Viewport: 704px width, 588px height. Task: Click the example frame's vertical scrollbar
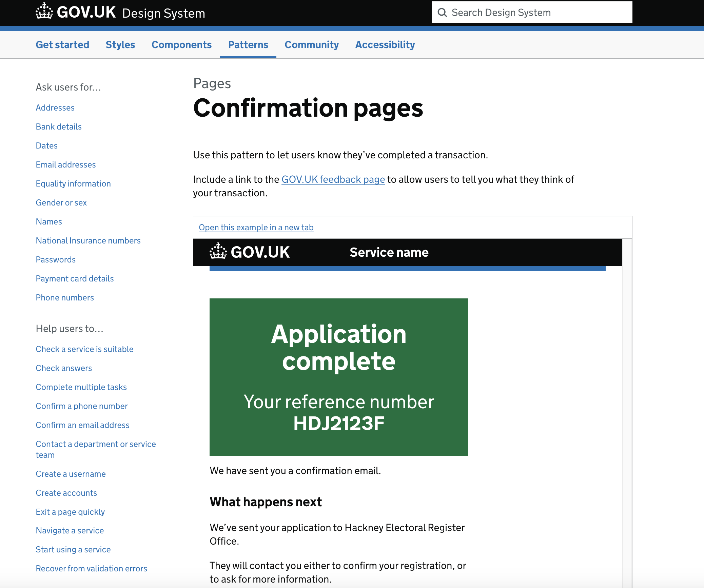click(627, 407)
